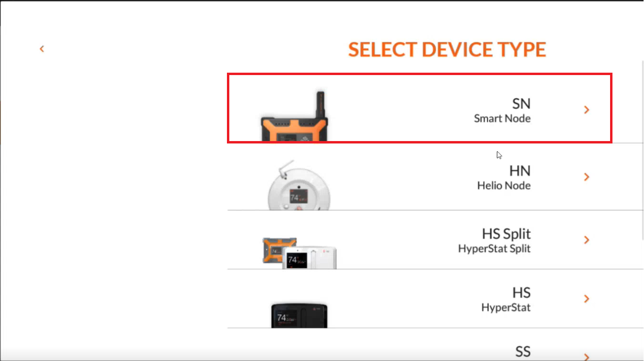Click the Helio Node subtitle text
Image resolution: width=644 pixels, height=361 pixels.
pos(504,185)
